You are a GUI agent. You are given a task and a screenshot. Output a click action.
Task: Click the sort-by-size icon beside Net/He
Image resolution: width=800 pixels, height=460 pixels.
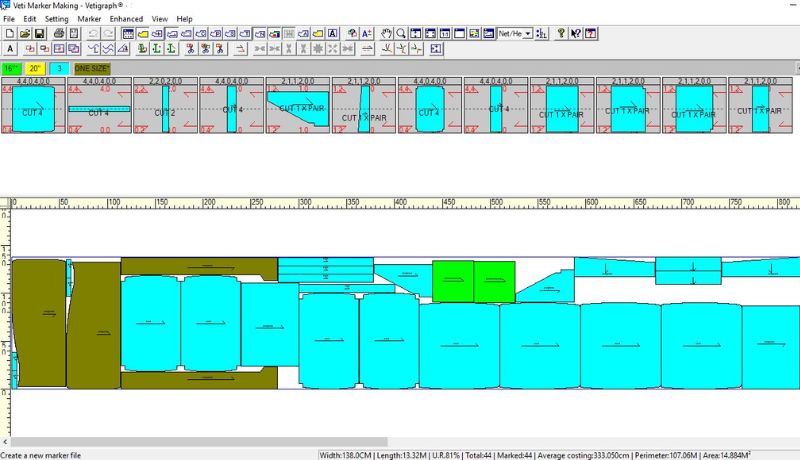tap(541, 34)
